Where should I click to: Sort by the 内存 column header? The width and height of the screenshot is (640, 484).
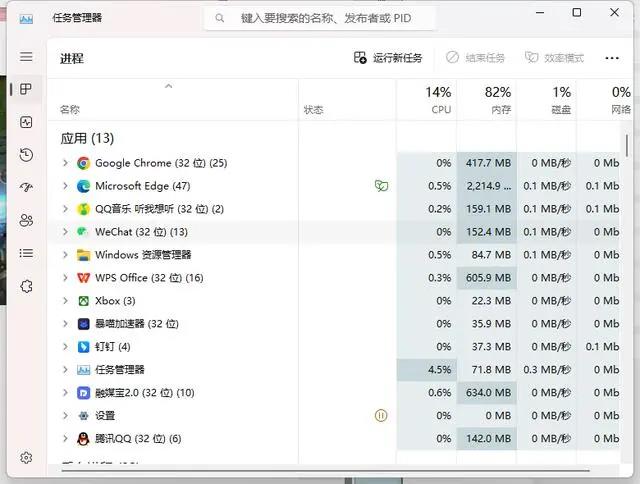[487, 100]
